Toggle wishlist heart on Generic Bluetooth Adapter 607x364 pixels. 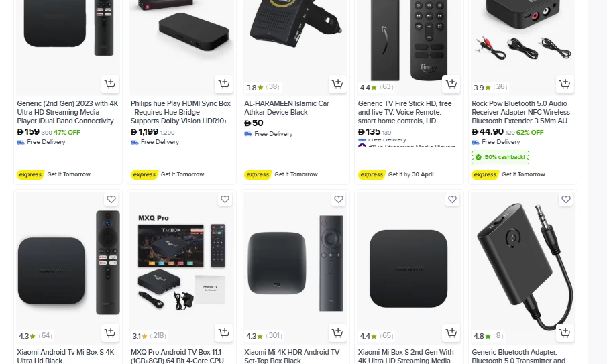coord(566,200)
